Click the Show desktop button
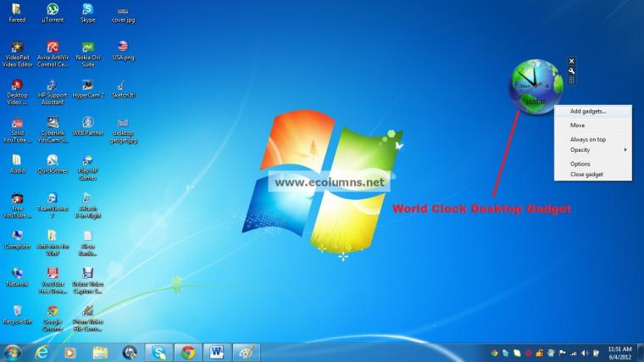This screenshot has width=644, height=362. [641, 353]
